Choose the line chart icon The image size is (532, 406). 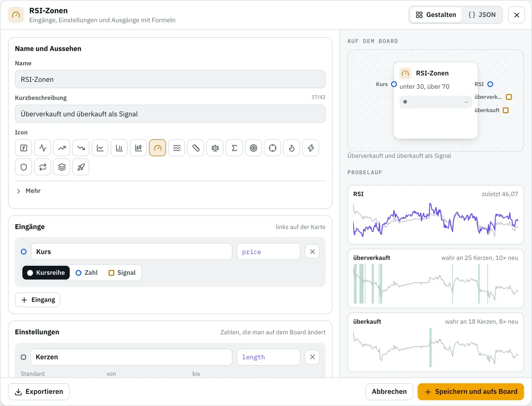100,148
